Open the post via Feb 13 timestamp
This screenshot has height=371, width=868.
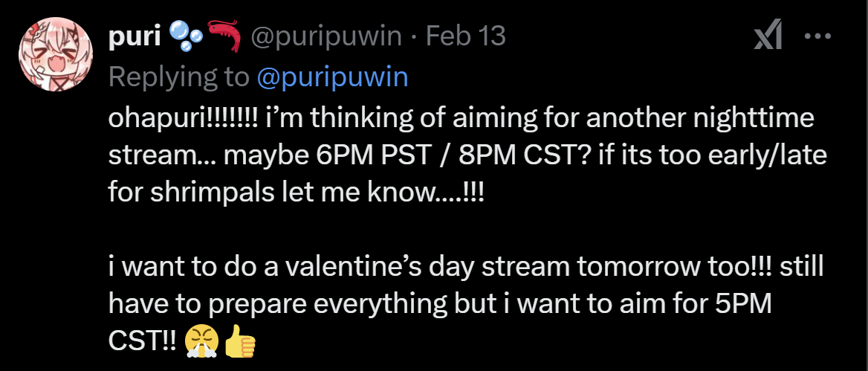pos(465,37)
